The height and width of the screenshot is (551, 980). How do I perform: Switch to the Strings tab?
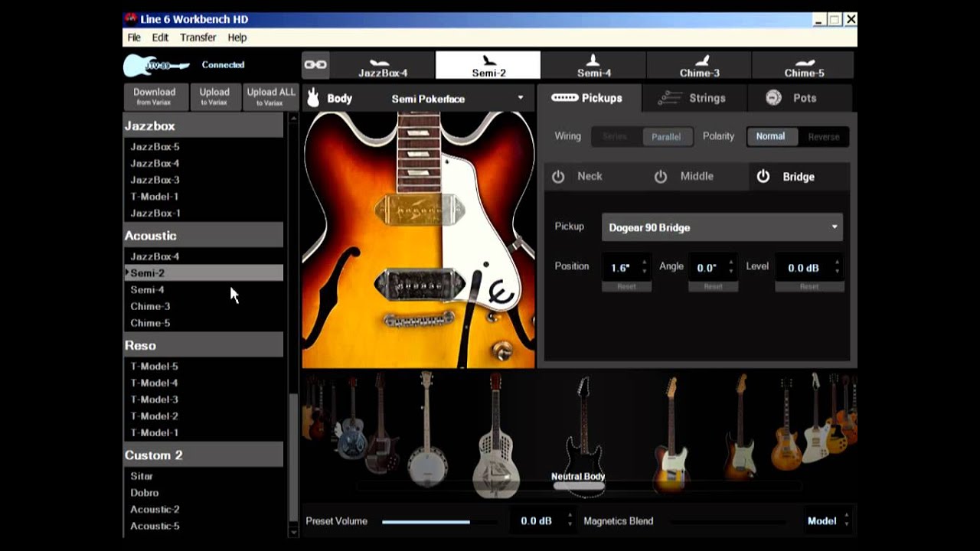coord(694,98)
